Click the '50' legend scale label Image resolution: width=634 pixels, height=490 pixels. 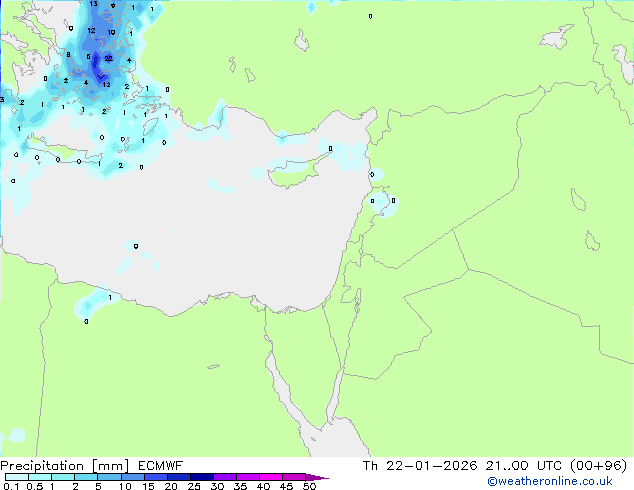(309, 486)
